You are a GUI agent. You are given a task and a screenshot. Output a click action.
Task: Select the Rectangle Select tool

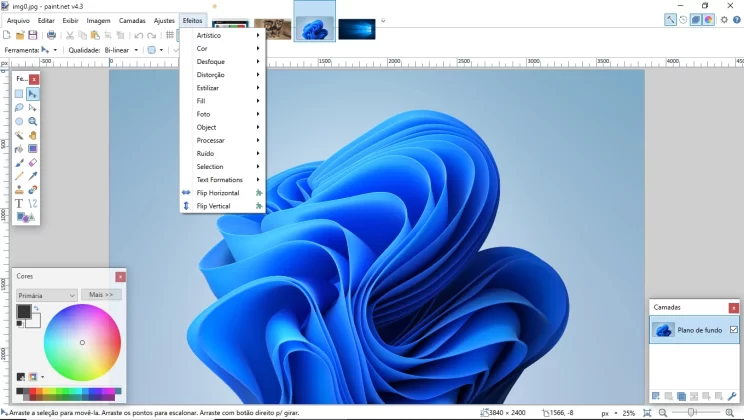pyautogui.click(x=19, y=94)
